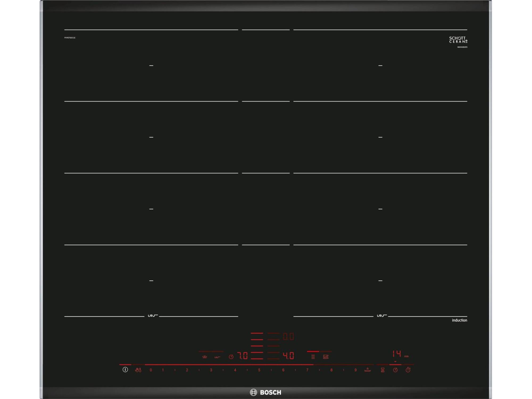Tap the hourglass kitchen timer icon

coord(383,370)
